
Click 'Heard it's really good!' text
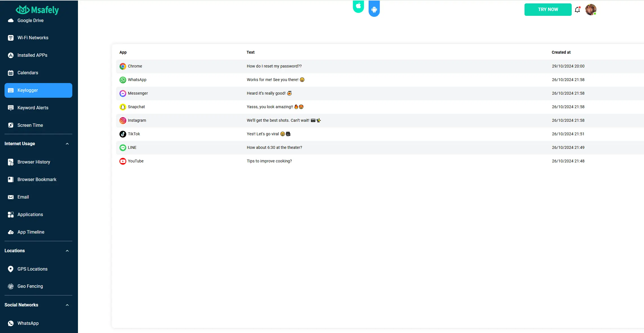coord(266,93)
